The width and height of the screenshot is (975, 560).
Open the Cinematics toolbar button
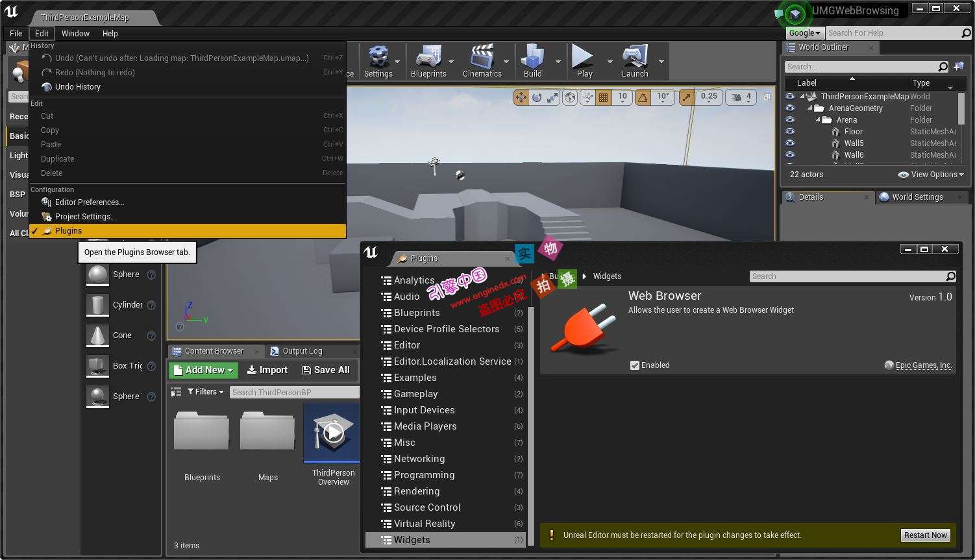482,62
